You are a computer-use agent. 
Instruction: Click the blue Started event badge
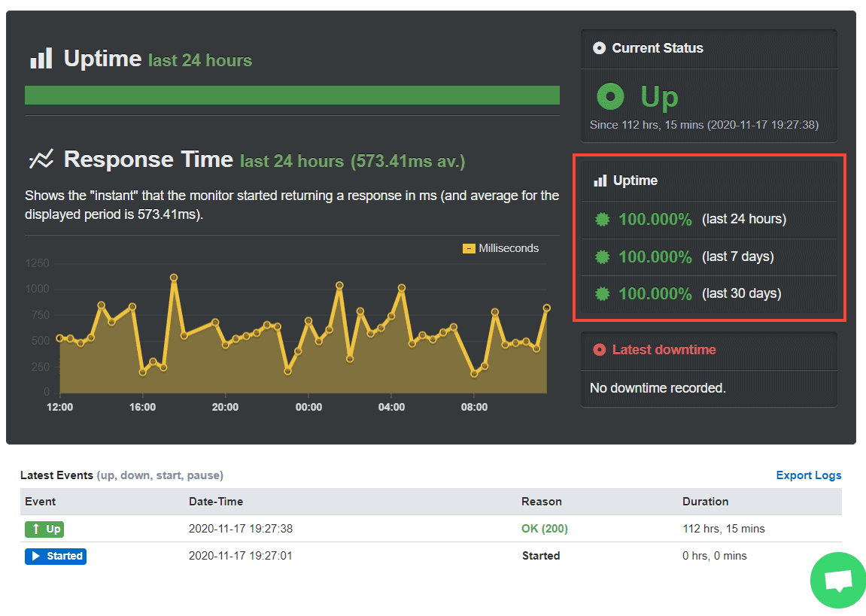55,556
